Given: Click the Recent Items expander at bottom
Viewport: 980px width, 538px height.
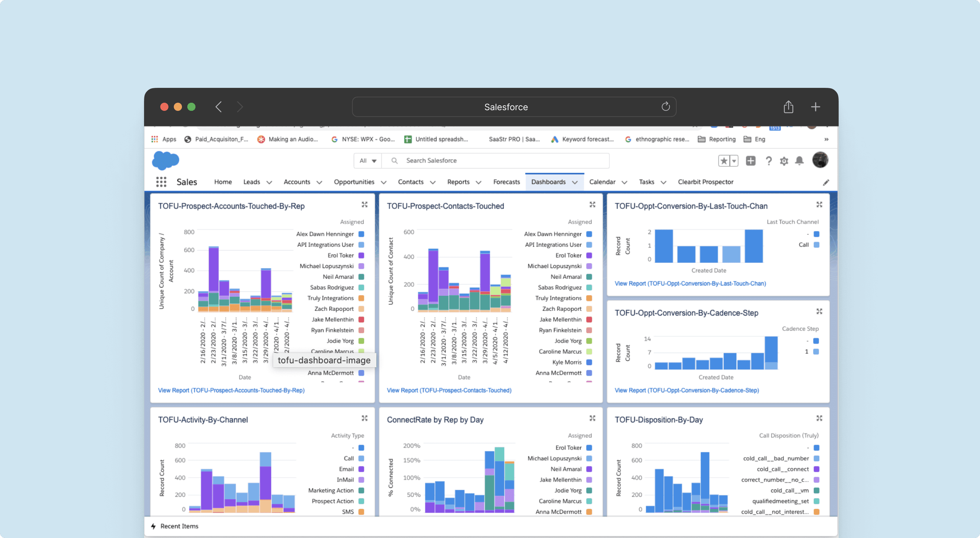Looking at the screenshot, I should coord(178,526).
